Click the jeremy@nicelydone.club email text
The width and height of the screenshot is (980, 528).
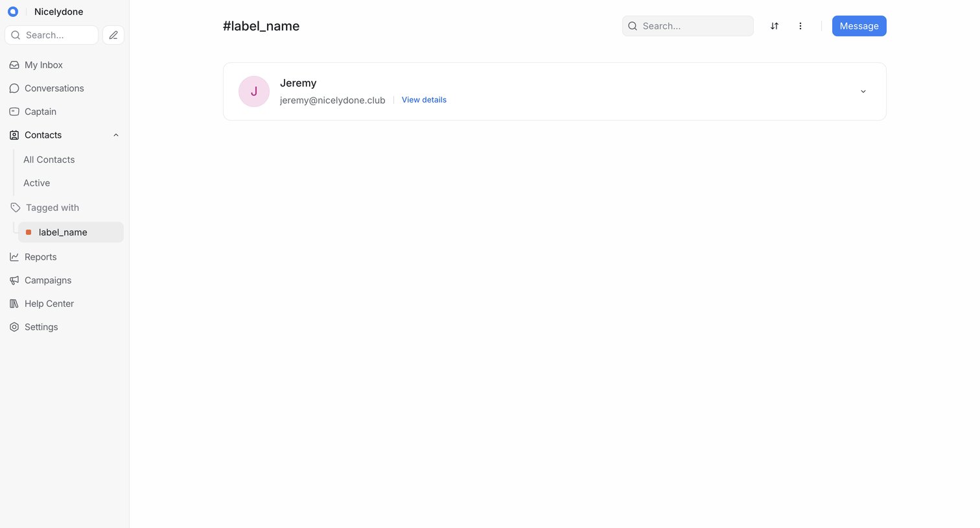tap(332, 100)
